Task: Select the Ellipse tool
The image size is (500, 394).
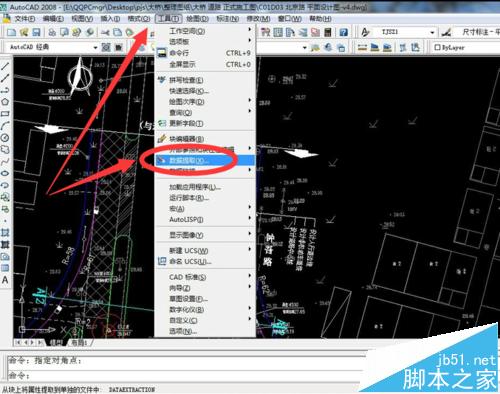Action: coord(5,173)
